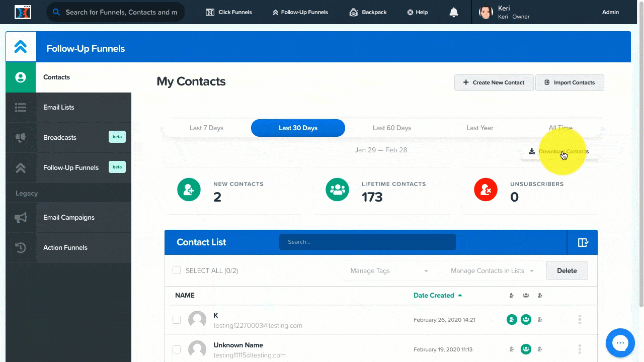Open the three-dot menu on K's row
This screenshot has height=362, width=644.
tap(579, 319)
